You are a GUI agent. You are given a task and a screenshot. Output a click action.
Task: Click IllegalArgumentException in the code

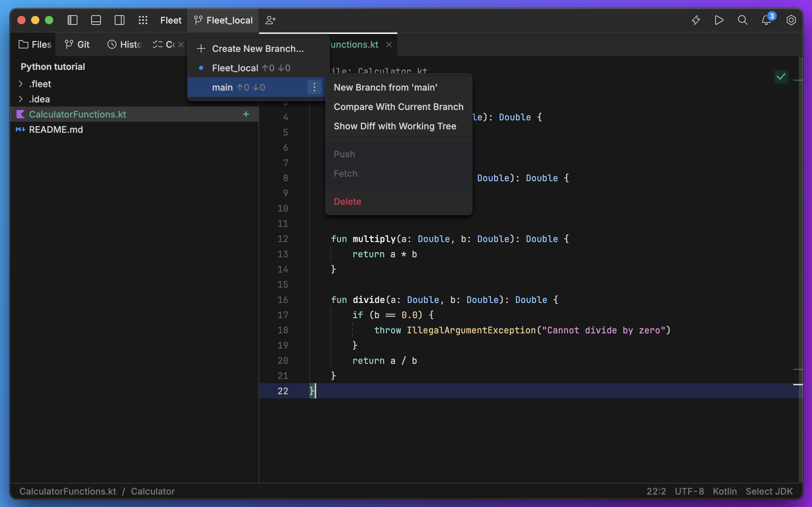point(471,330)
